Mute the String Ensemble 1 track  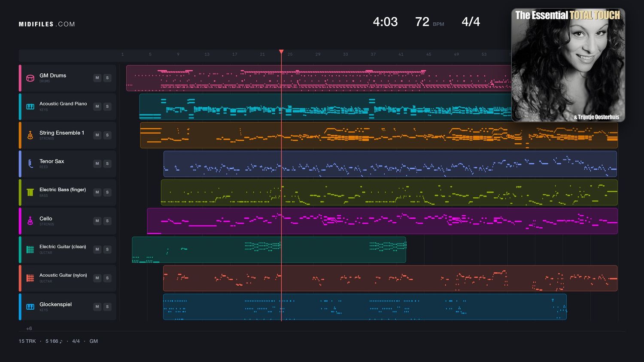97,135
